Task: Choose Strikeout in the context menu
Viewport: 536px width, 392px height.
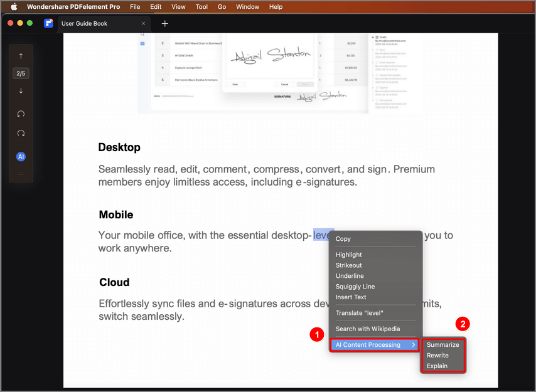Action: tap(376, 265)
